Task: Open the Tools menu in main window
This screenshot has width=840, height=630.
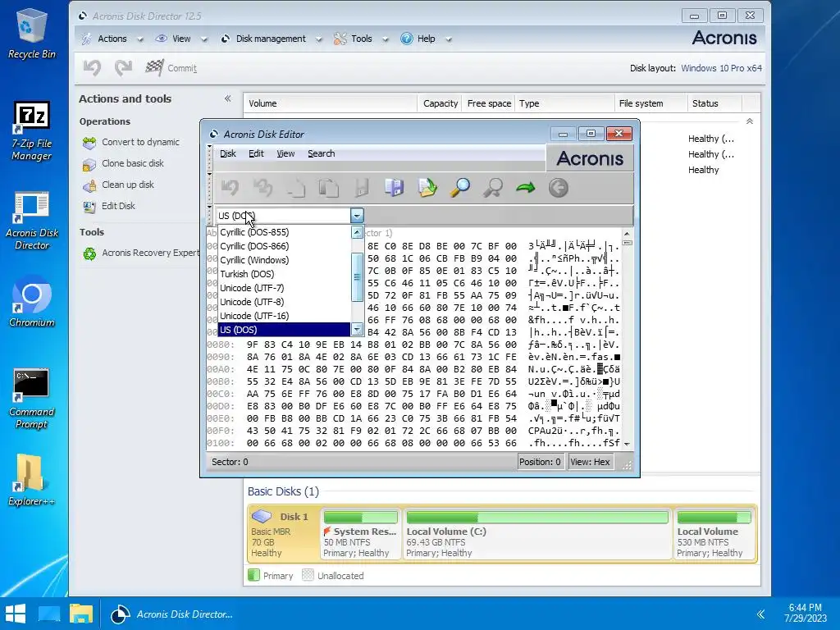Action: (x=361, y=39)
